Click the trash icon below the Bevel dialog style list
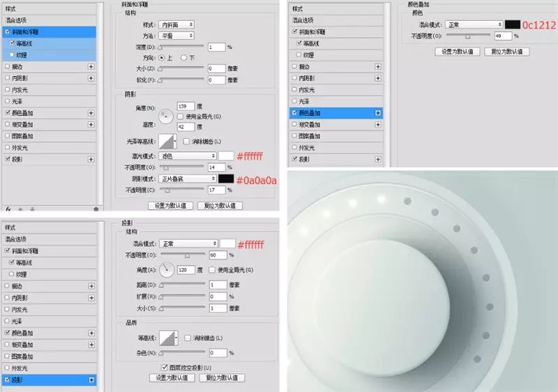Screen dimensions: 558x392 pyautogui.click(x=96, y=209)
